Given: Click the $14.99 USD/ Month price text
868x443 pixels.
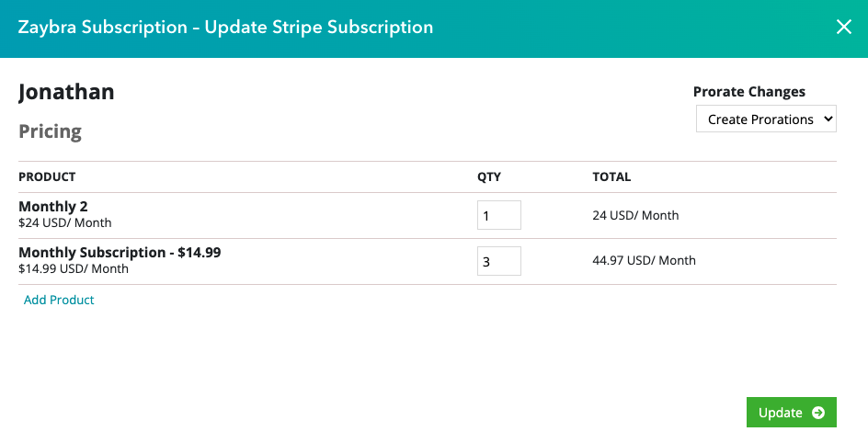Looking at the screenshot, I should [74, 268].
